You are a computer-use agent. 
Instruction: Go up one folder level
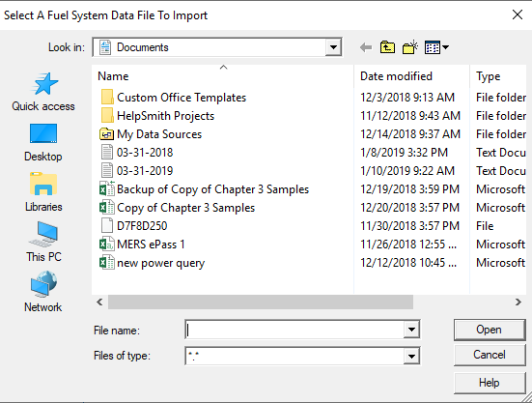tap(387, 47)
